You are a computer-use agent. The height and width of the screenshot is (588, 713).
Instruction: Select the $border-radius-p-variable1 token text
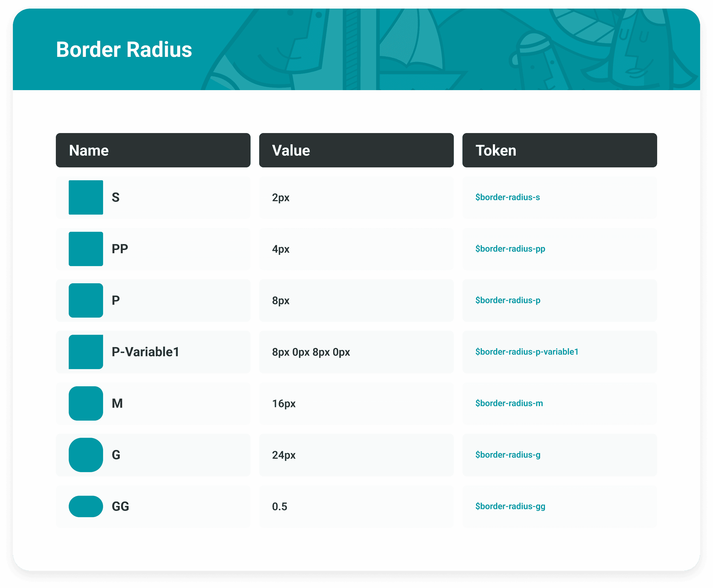tap(527, 352)
